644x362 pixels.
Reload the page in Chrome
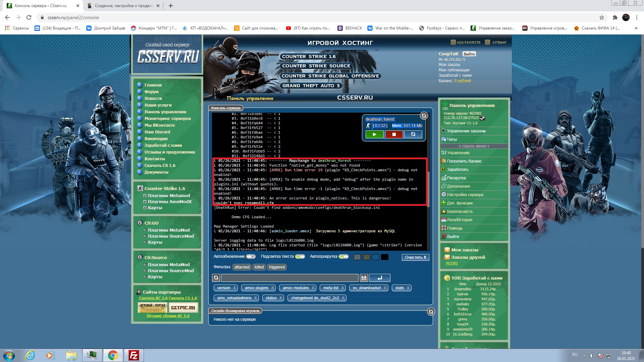point(29,17)
